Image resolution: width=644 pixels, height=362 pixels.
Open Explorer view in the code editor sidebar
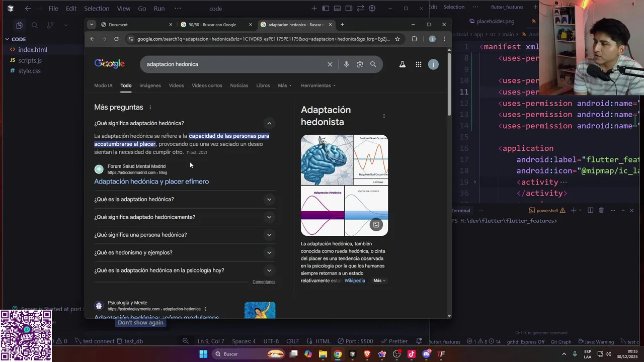coord(19,25)
